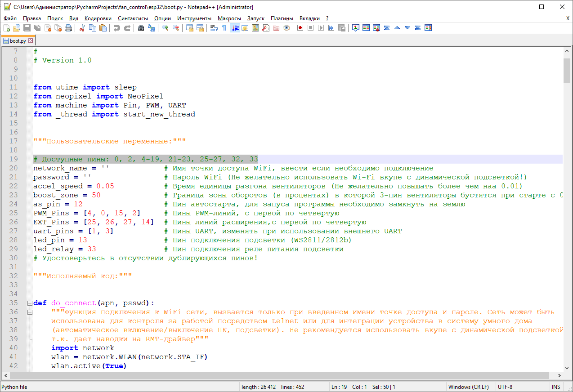This screenshot has height=392, width=573.
Task: Click the horizontal scrollbar thumb
Action: point(279,375)
